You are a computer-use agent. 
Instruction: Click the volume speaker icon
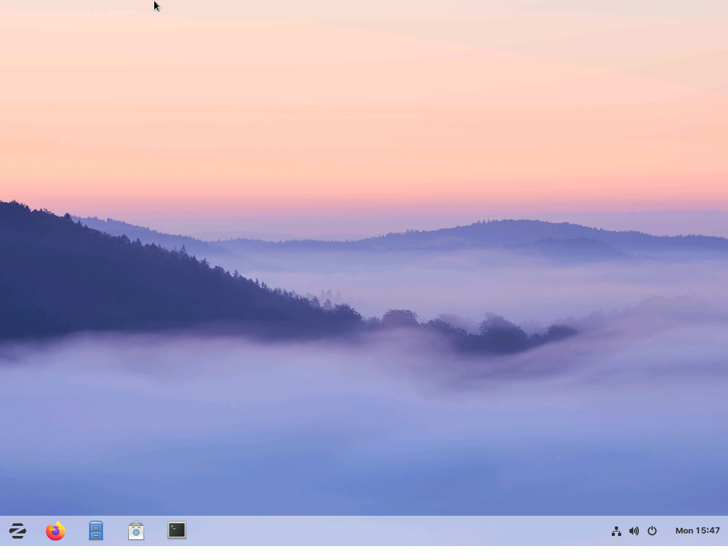pyautogui.click(x=634, y=531)
